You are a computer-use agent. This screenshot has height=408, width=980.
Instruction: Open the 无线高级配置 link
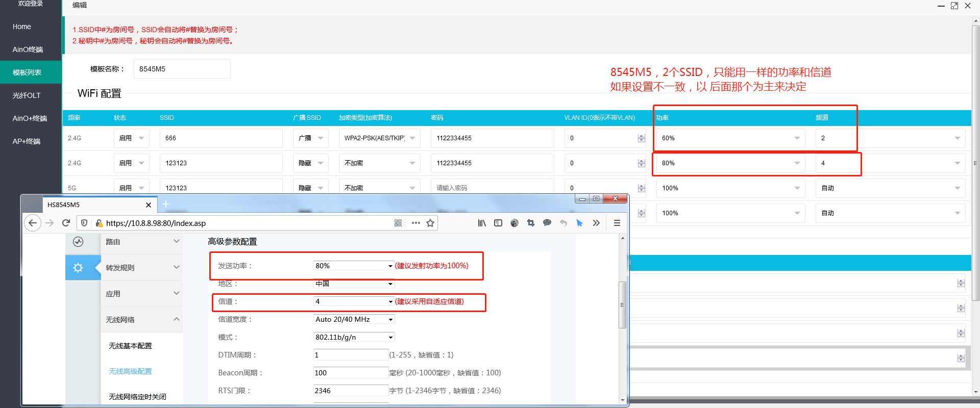click(x=130, y=371)
